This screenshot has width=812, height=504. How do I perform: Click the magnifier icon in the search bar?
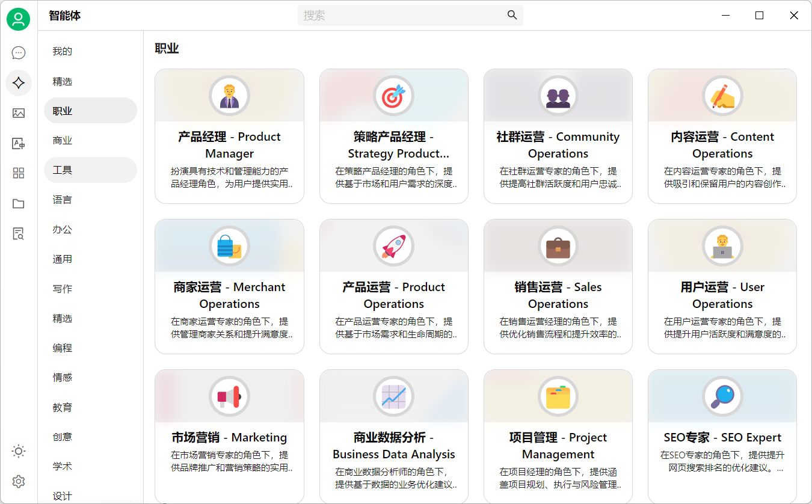[x=511, y=15]
